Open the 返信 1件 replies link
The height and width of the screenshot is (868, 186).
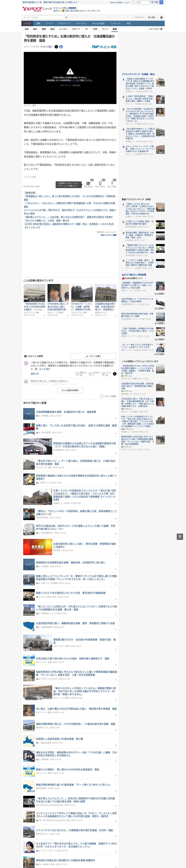point(35,374)
